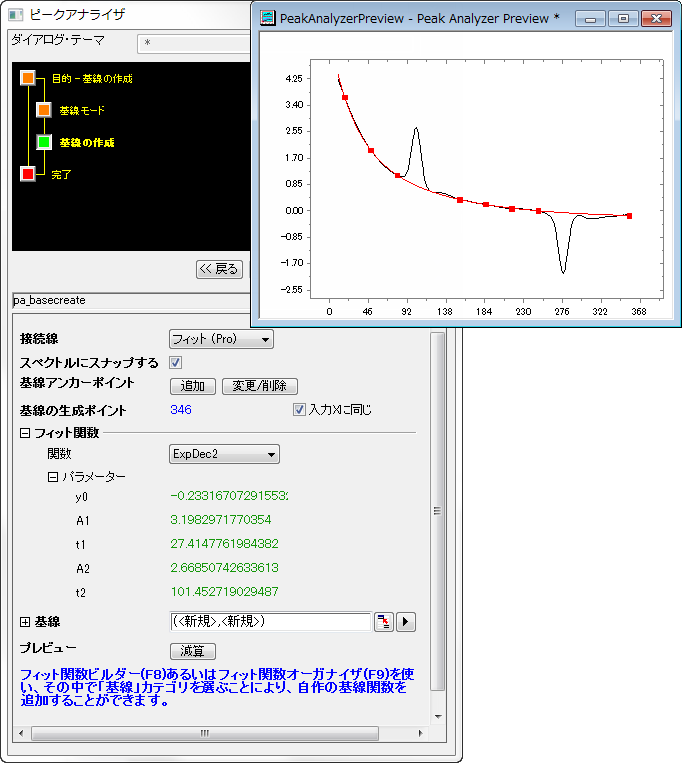Click the first red anchor point on preview graph
This screenshot has height=763, width=682.
coord(345,97)
